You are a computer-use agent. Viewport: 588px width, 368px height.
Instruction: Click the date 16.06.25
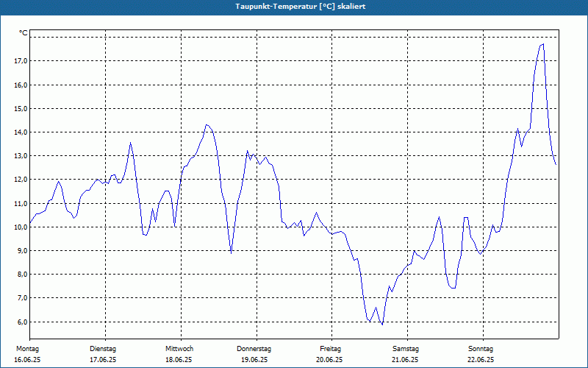coord(27,360)
